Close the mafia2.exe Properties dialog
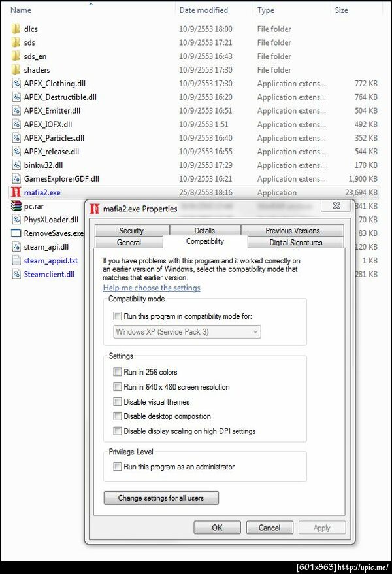 (x=336, y=206)
